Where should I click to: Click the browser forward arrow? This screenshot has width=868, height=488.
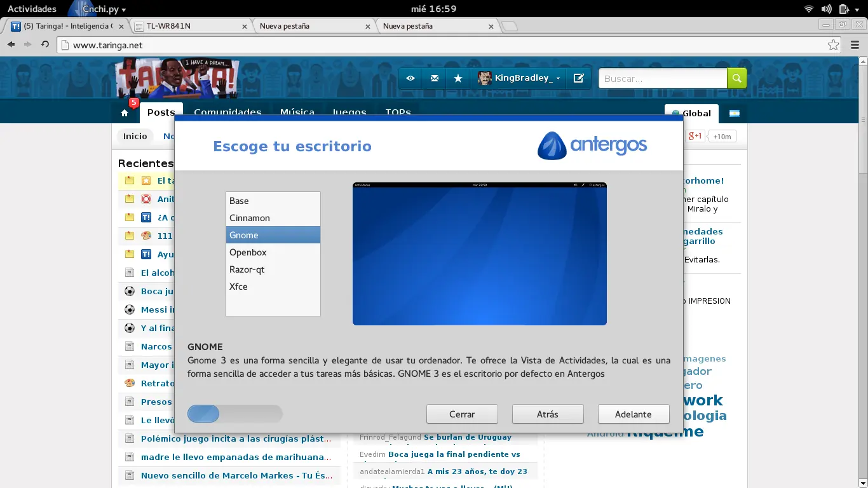27,44
